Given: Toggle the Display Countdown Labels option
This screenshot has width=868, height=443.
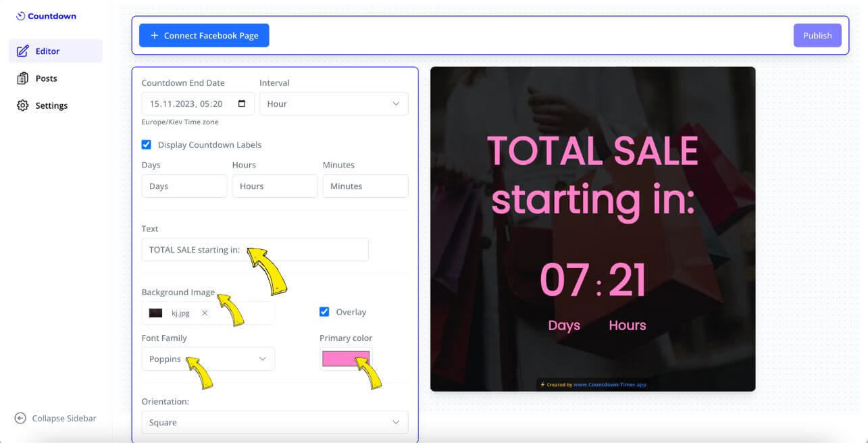Looking at the screenshot, I should click(147, 144).
